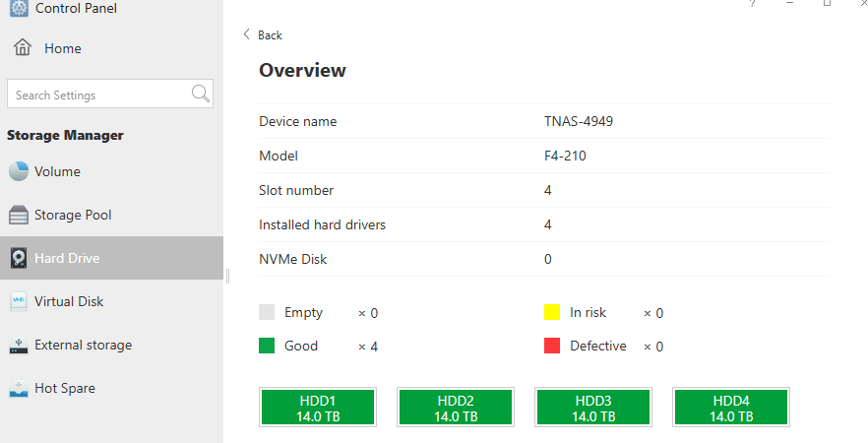The height and width of the screenshot is (443, 868).
Task: Click the Back arrow chevron
Action: point(246,34)
